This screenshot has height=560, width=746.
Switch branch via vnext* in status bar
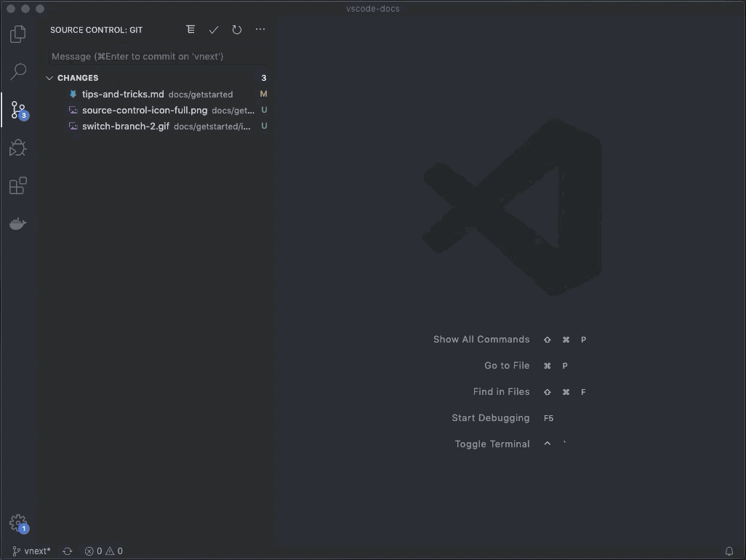tap(31, 551)
